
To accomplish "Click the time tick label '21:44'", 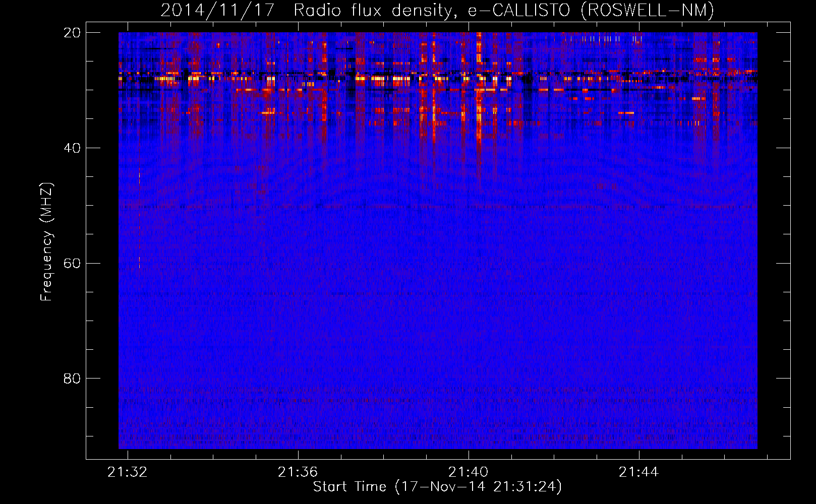I will 639,472.
